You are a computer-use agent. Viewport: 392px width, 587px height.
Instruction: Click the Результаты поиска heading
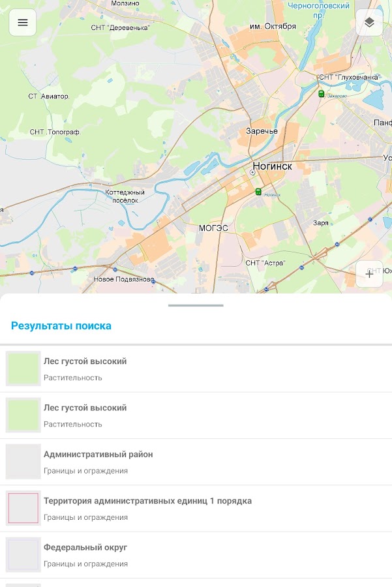(x=61, y=325)
